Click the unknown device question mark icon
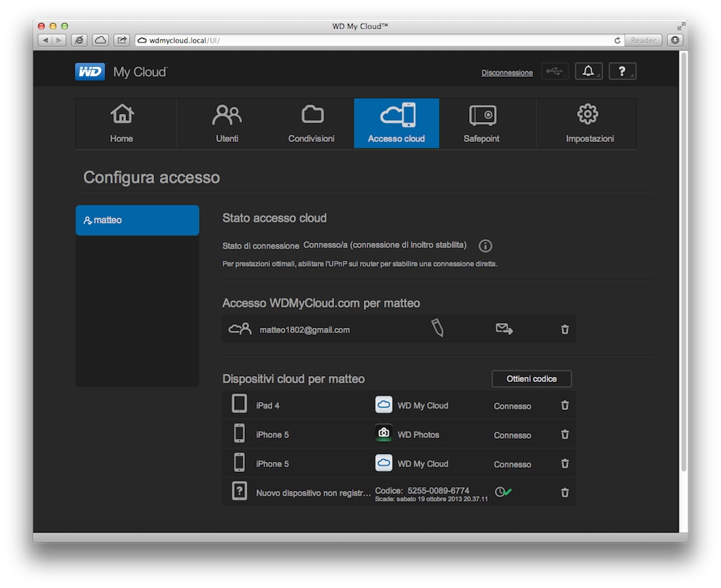This screenshot has height=588, width=721. [239, 491]
